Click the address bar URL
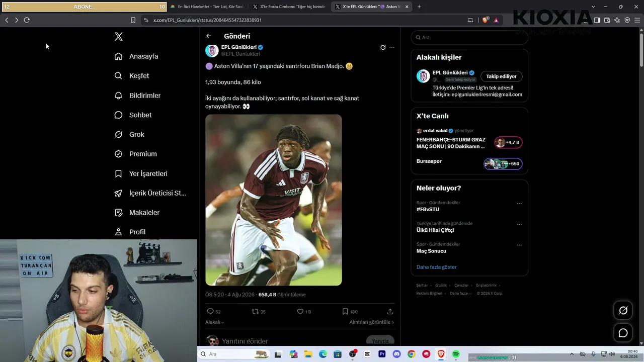Viewport: 644px width, 362px height. coord(207,20)
